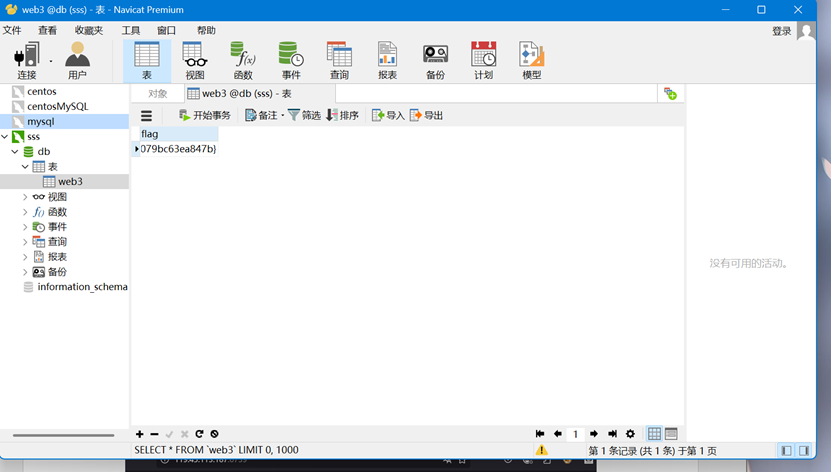Click the 函数 (Function) toolbar icon
The image size is (831, 472).
pyautogui.click(x=243, y=60)
